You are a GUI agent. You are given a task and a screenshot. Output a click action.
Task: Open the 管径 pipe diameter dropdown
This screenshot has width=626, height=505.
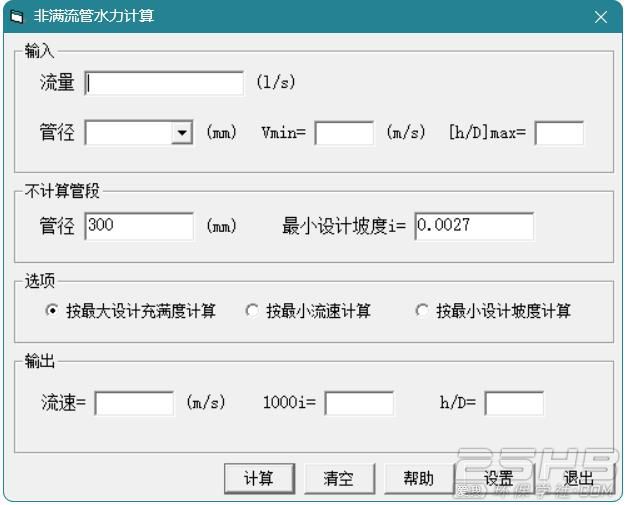182,133
